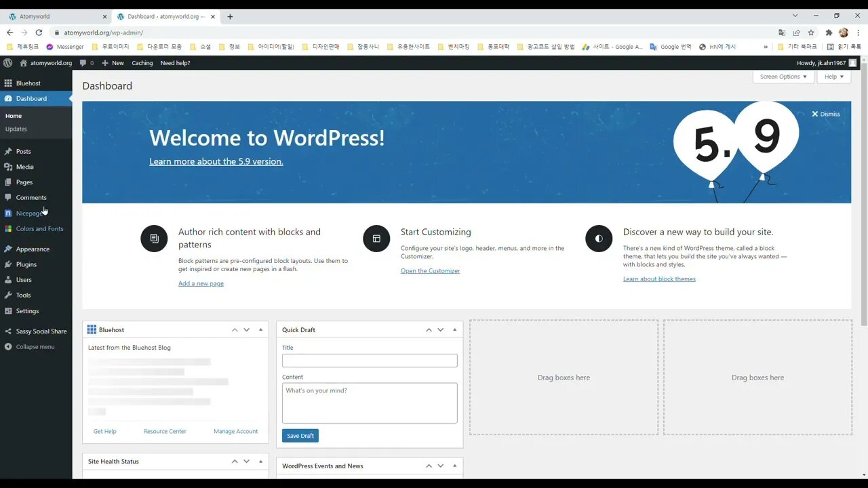Collapse the sidebar menu

(36, 347)
